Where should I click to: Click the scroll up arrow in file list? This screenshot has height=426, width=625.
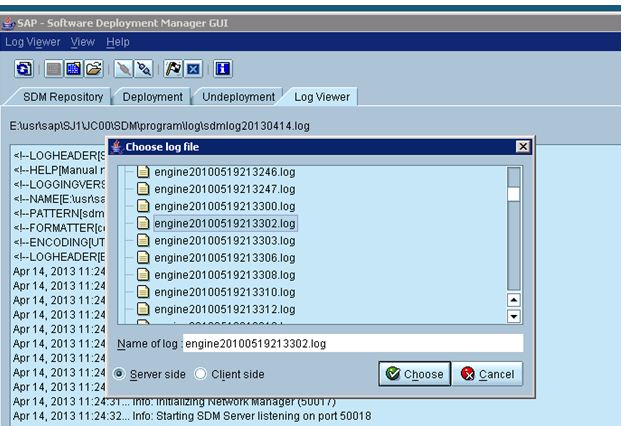(x=513, y=300)
